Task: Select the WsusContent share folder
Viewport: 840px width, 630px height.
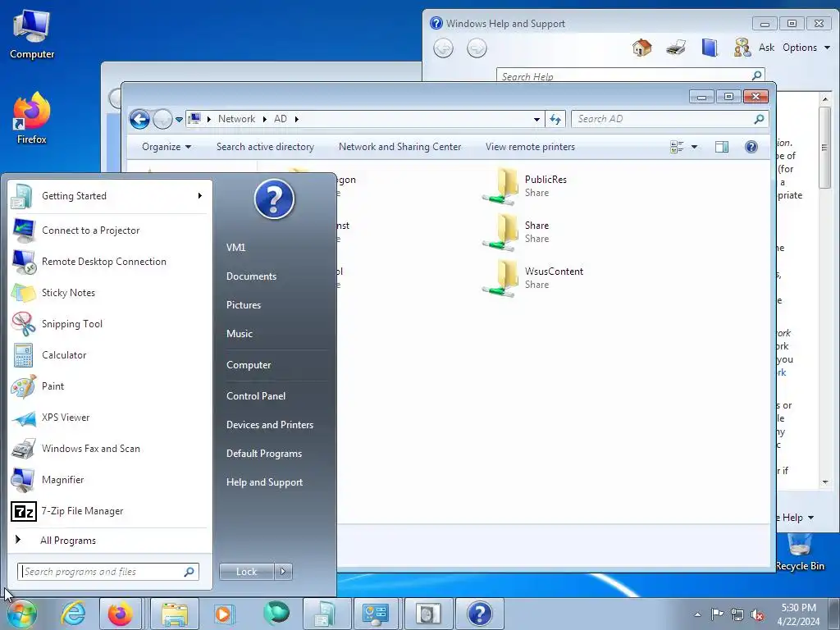Action: [533, 278]
